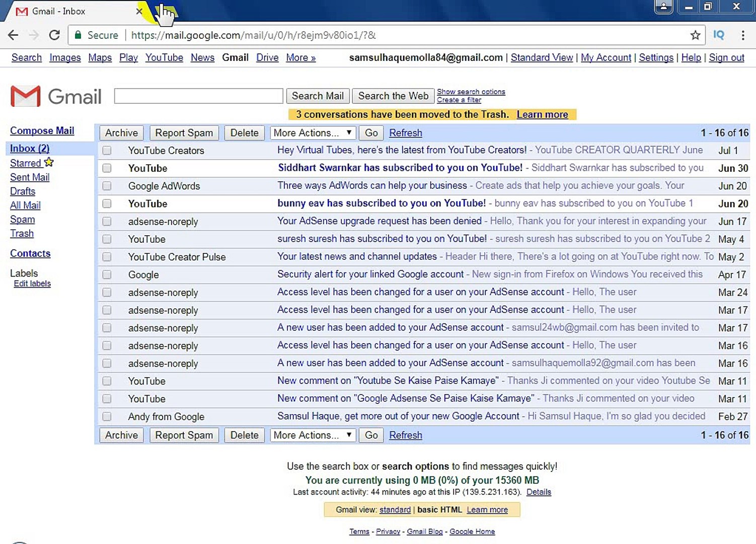Click the browser address bar URL
The image size is (756, 544).
coord(254,35)
